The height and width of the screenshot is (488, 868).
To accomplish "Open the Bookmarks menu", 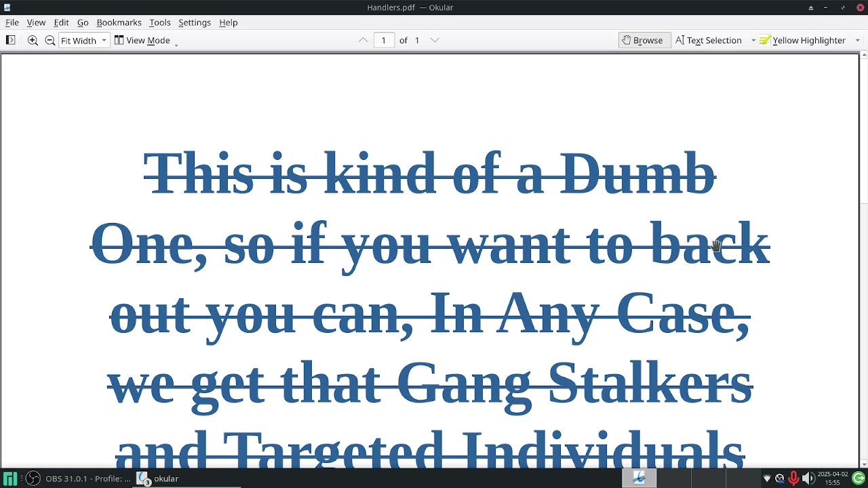I will tap(119, 22).
